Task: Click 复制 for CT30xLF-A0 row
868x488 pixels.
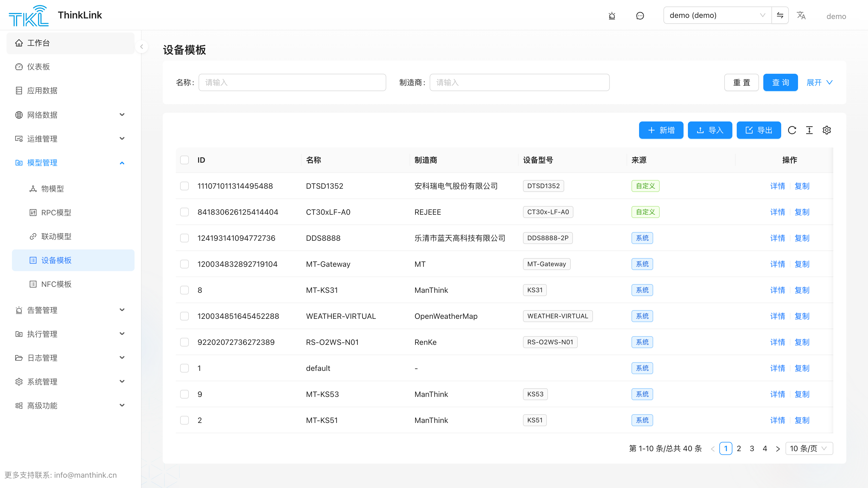Action: pos(802,212)
